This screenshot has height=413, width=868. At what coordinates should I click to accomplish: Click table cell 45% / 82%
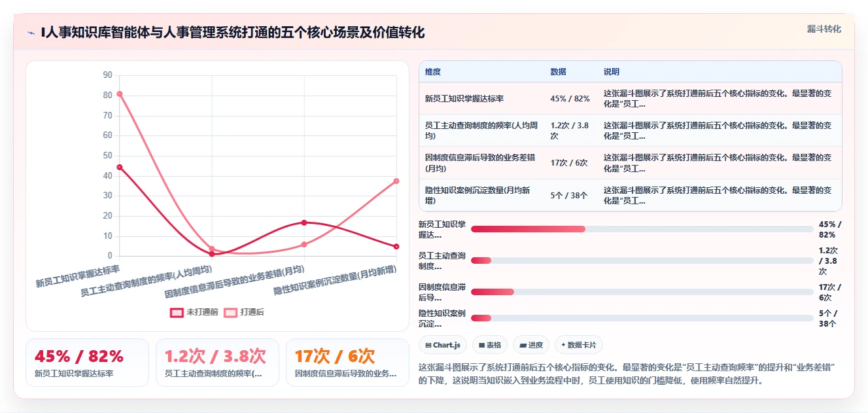click(570, 99)
